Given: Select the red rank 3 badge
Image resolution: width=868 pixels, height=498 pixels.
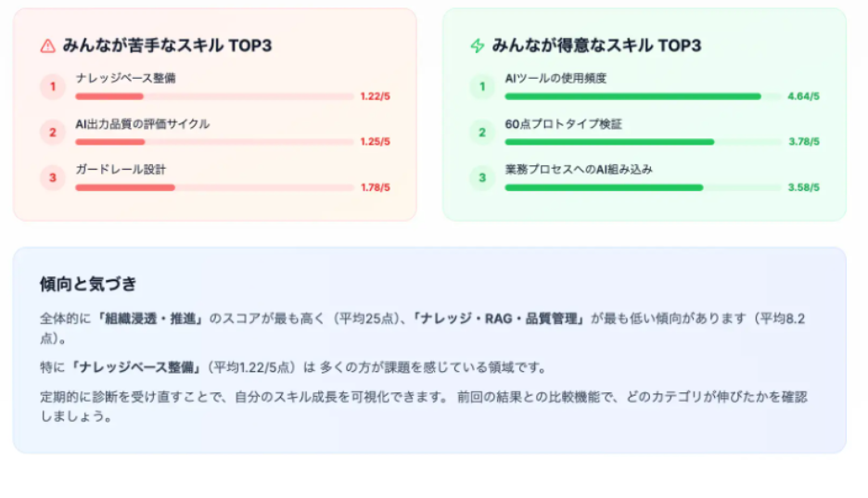Looking at the screenshot, I should tap(53, 178).
